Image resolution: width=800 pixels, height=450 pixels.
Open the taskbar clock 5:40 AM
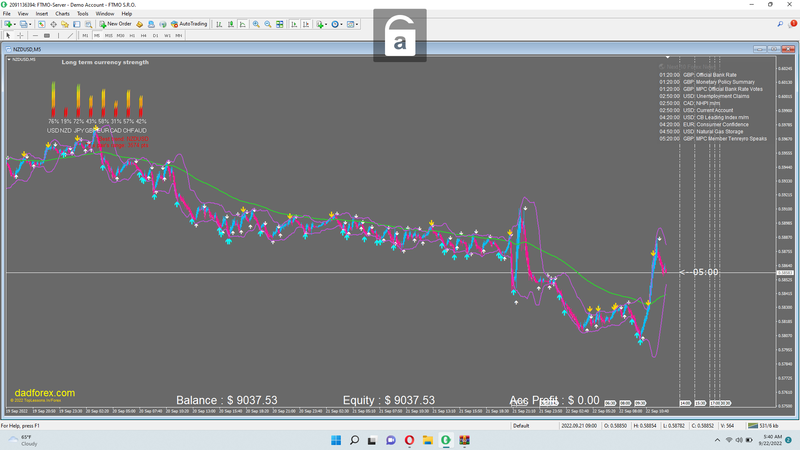pyautogui.click(x=772, y=440)
